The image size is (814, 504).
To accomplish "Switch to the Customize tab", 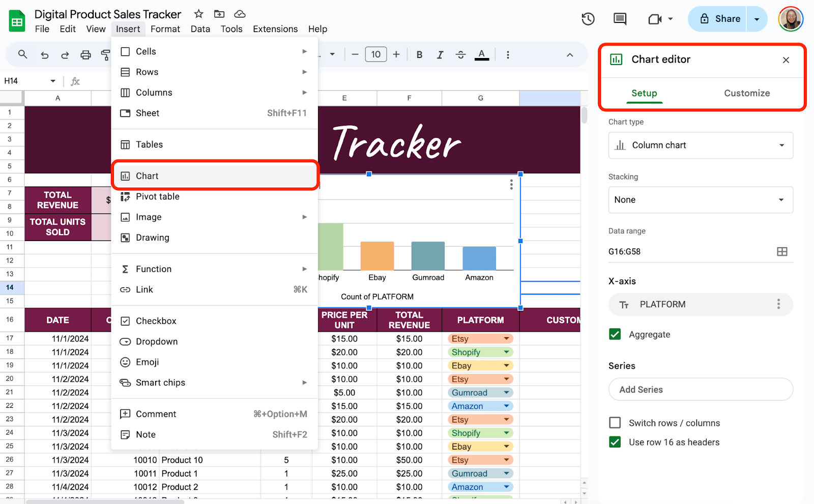I will point(746,93).
